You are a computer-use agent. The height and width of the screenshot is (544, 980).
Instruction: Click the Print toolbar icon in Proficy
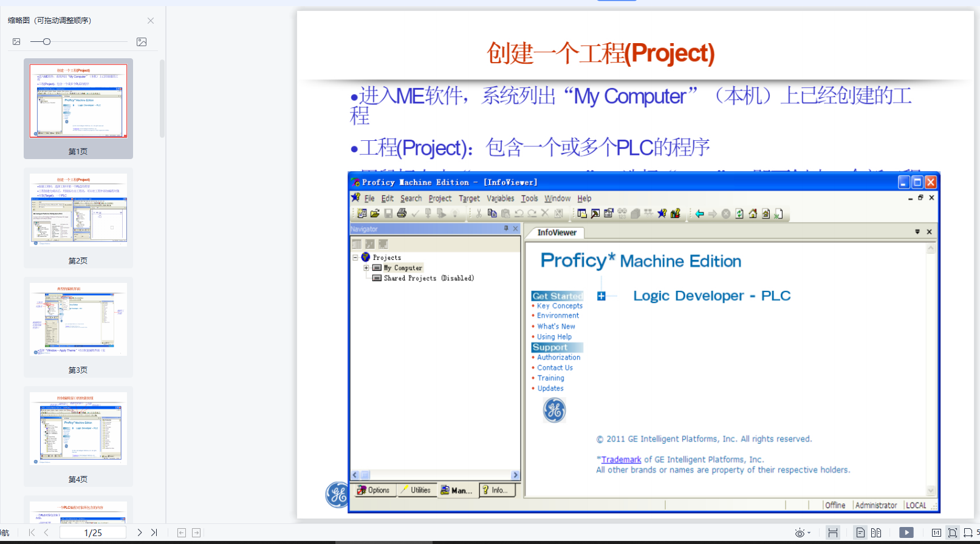coord(402,213)
